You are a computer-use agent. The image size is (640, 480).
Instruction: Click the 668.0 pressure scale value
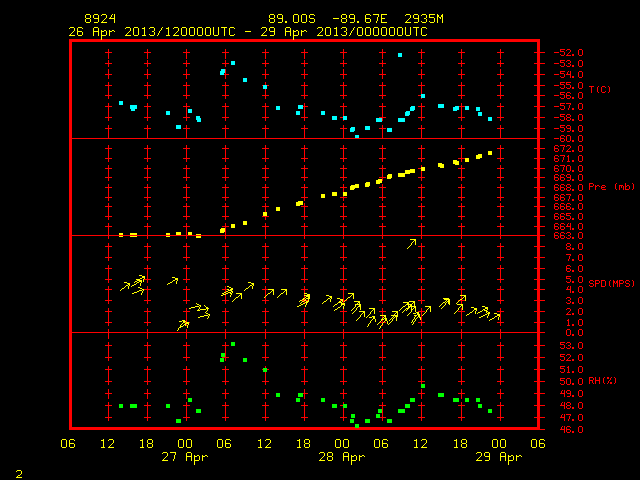[x=568, y=187]
